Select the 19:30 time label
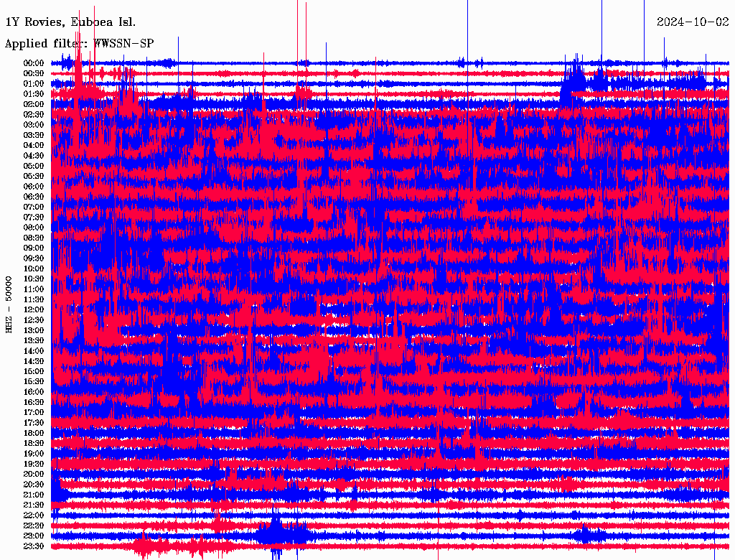This screenshot has width=735, height=560. click(34, 464)
